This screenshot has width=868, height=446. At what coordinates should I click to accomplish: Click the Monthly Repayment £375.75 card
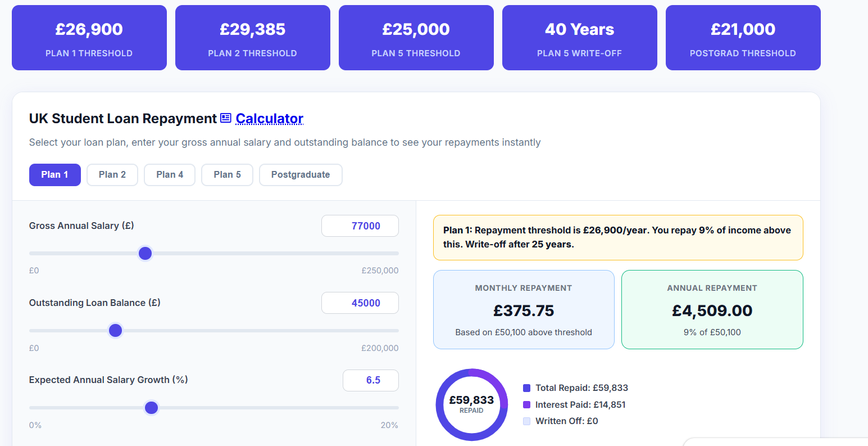point(524,310)
